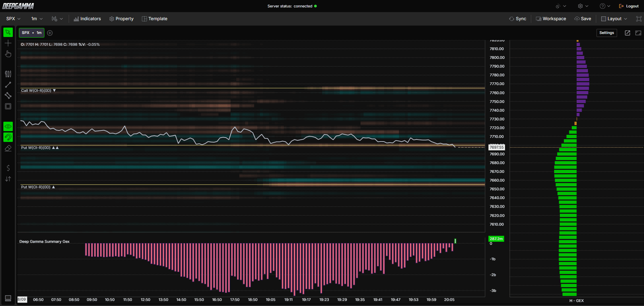This screenshot has width=644, height=306.
Task: Open the chart type dropdown
Action: pyautogui.click(x=57, y=19)
